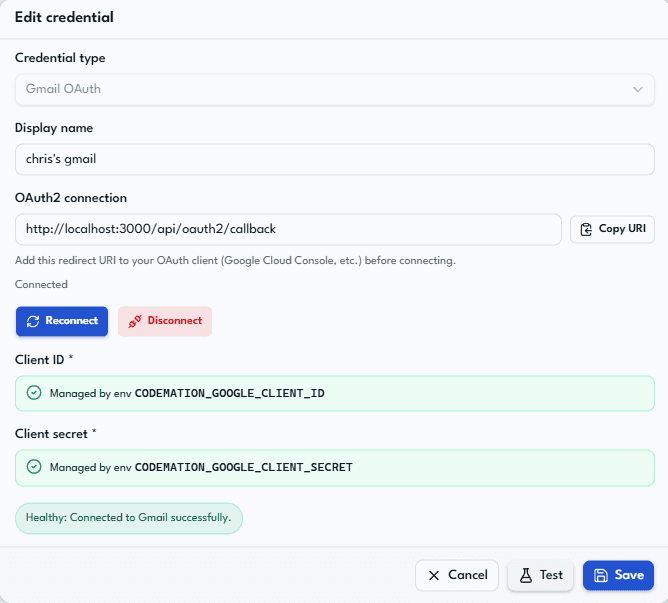Viewport: 668px width, 603px height.
Task: Open the Credential type dropdown
Action: pyautogui.click(x=334, y=89)
